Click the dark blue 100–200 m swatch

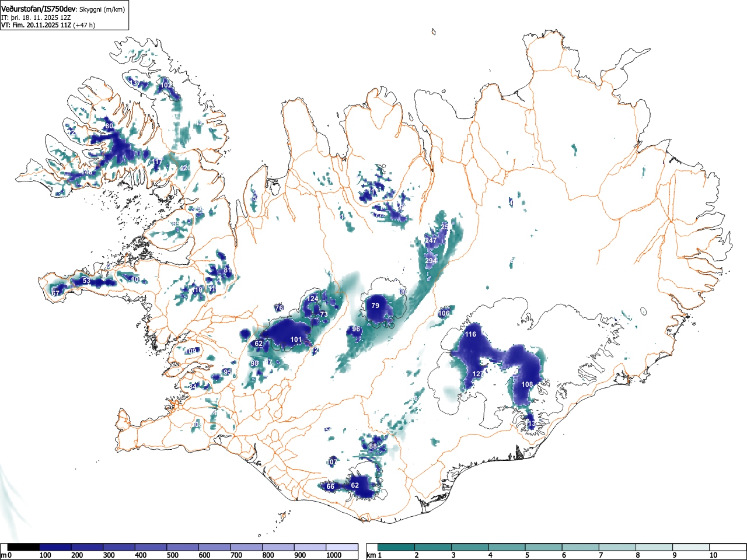pos(55,547)
